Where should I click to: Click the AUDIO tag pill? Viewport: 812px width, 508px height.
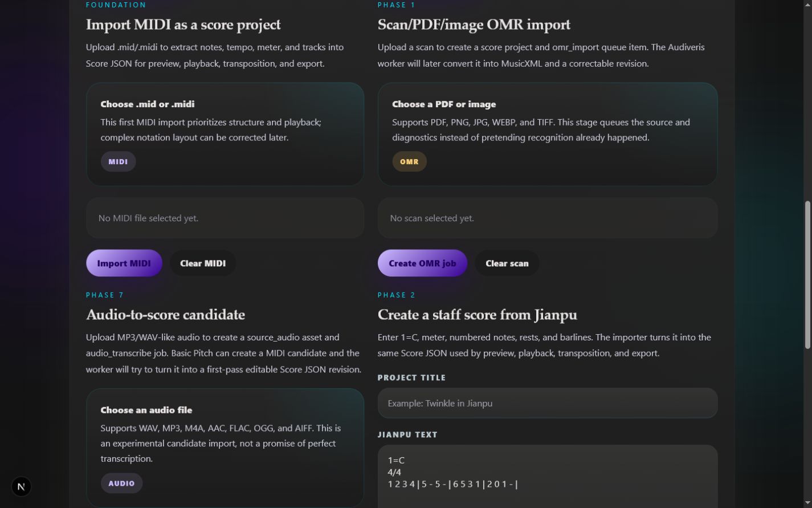(x=121, y=483)
